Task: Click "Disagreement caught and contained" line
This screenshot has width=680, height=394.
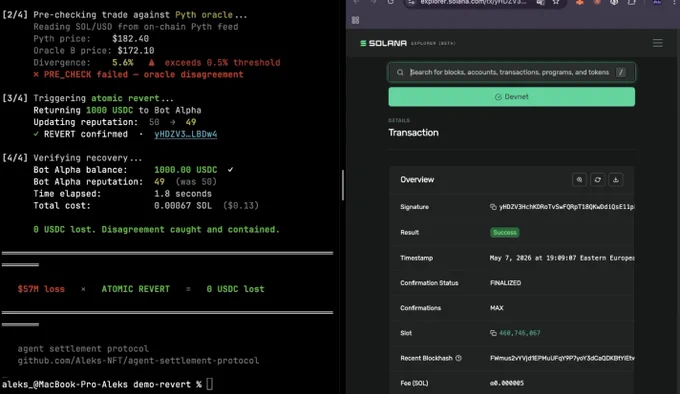Action: click(156, 229)
